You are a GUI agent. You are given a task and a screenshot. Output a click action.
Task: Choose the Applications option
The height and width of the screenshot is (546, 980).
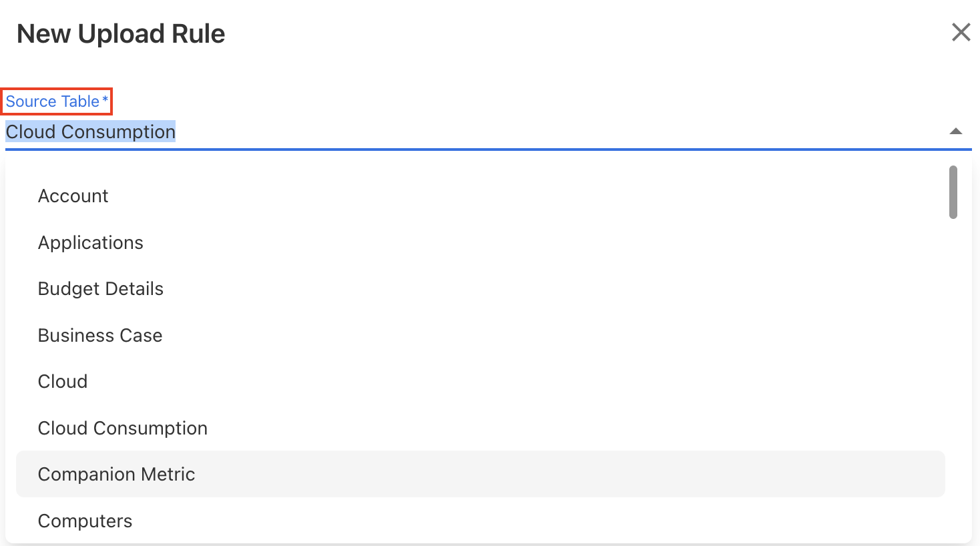tap(90, 243)
